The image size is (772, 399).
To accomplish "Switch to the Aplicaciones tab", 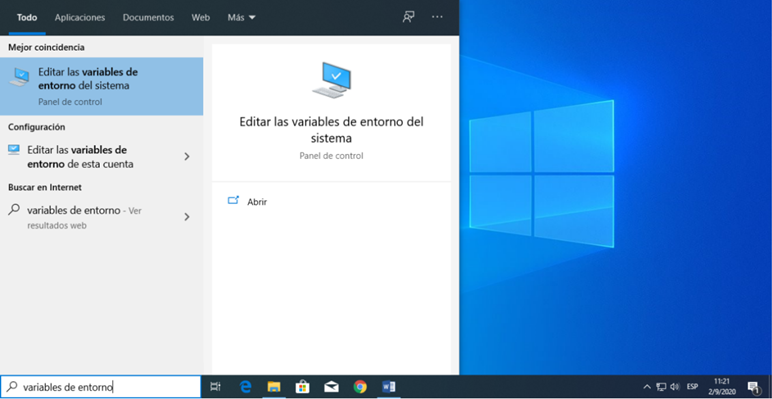I will [80, 17].
